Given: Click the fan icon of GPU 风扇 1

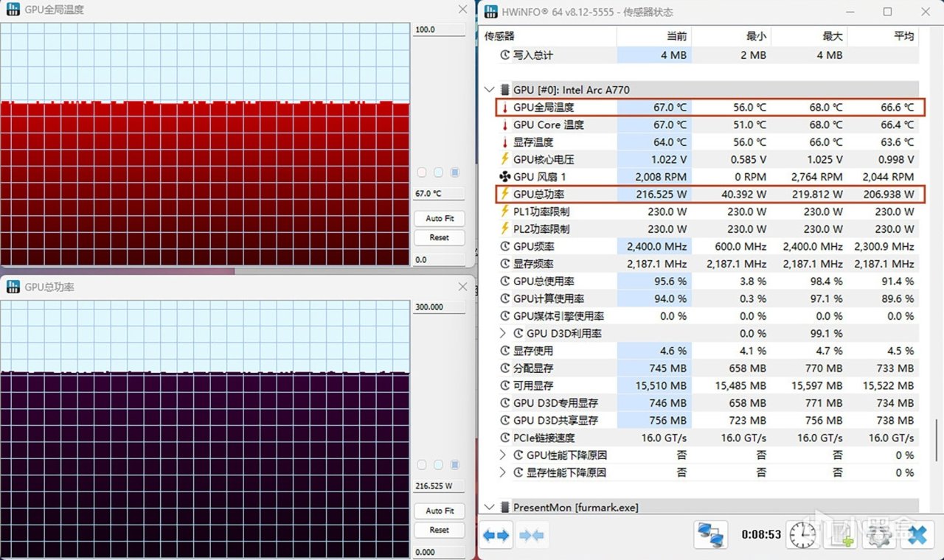Looking at the screenshot, I should [x=505, y=177].
